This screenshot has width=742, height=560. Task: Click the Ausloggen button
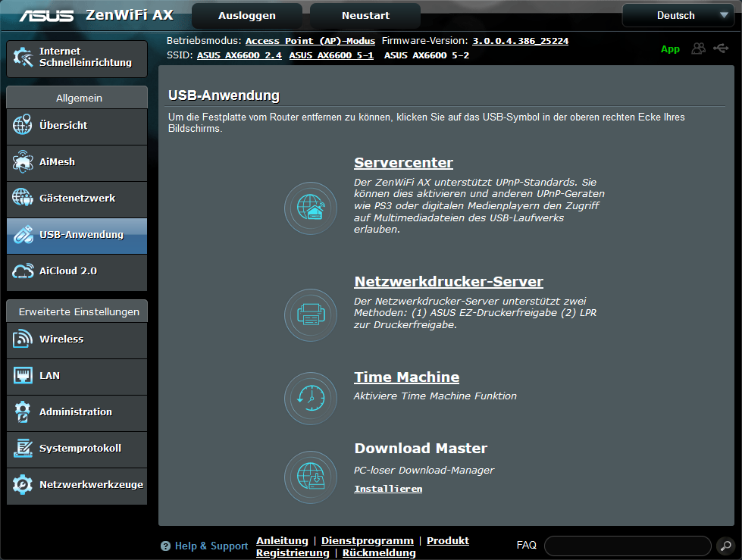click(x=247, y=16)
